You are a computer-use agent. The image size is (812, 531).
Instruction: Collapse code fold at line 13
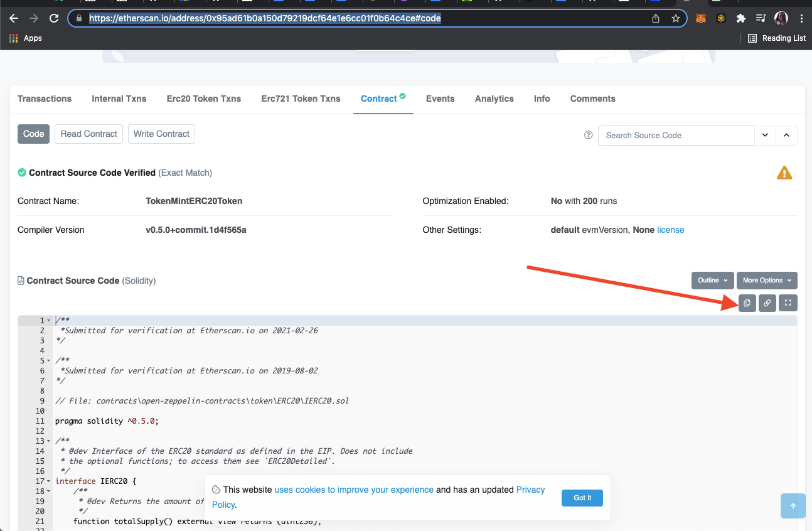tap(49, 441)
